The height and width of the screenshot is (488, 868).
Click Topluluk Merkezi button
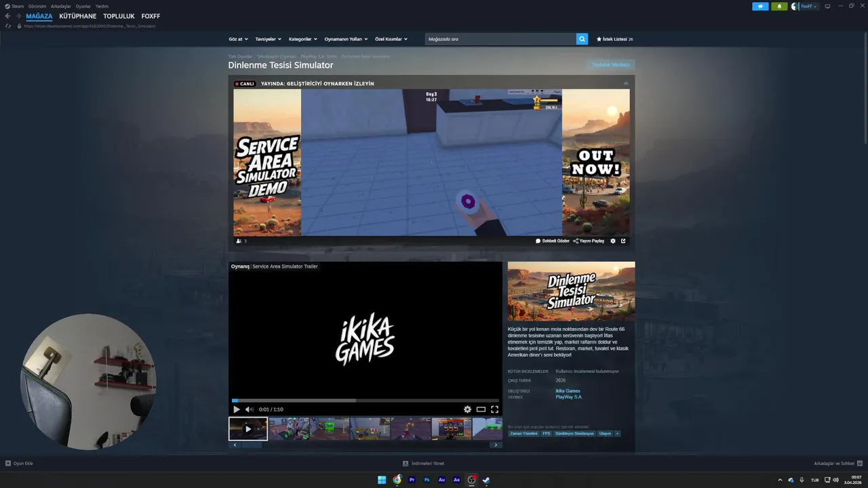tap(611, 65)
